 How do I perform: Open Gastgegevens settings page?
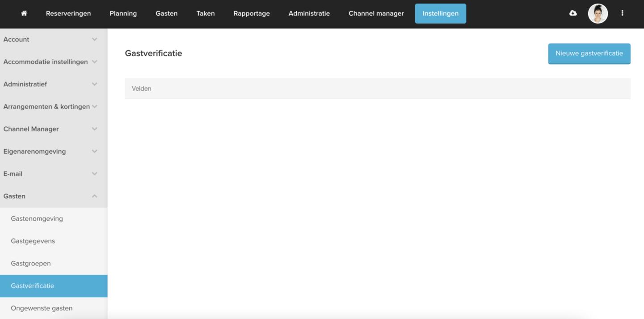(33, 241)
